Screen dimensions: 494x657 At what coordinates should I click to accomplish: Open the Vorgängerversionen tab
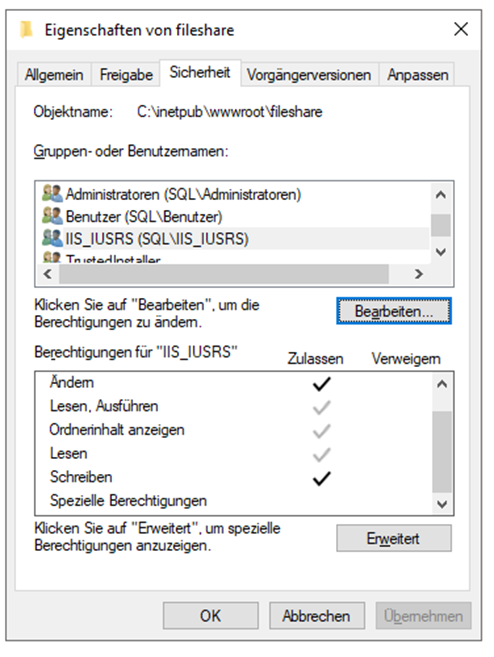point(309,75)
